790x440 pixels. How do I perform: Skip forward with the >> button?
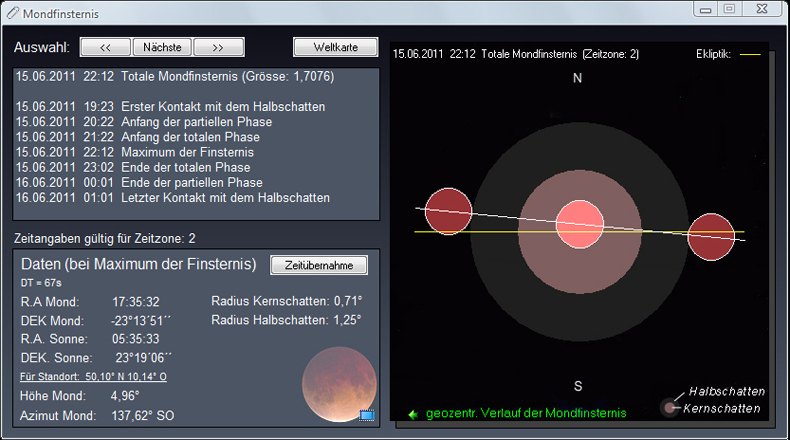point(219,47)
